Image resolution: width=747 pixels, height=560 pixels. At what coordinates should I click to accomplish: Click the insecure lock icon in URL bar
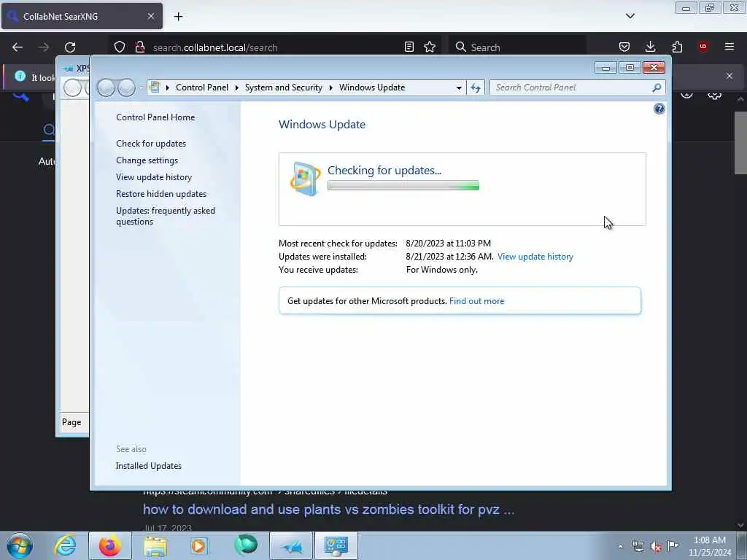139,47
